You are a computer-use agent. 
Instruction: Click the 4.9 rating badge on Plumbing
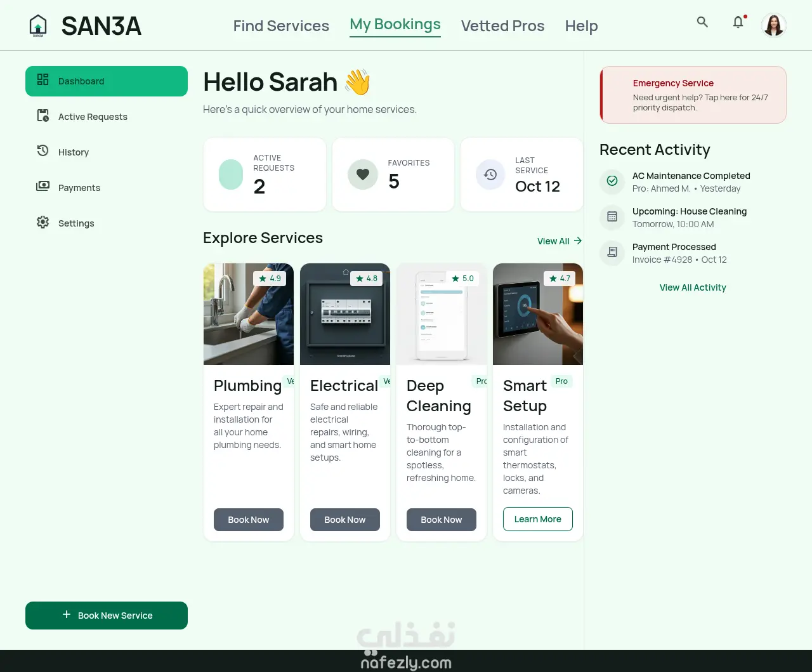point(270,279)
